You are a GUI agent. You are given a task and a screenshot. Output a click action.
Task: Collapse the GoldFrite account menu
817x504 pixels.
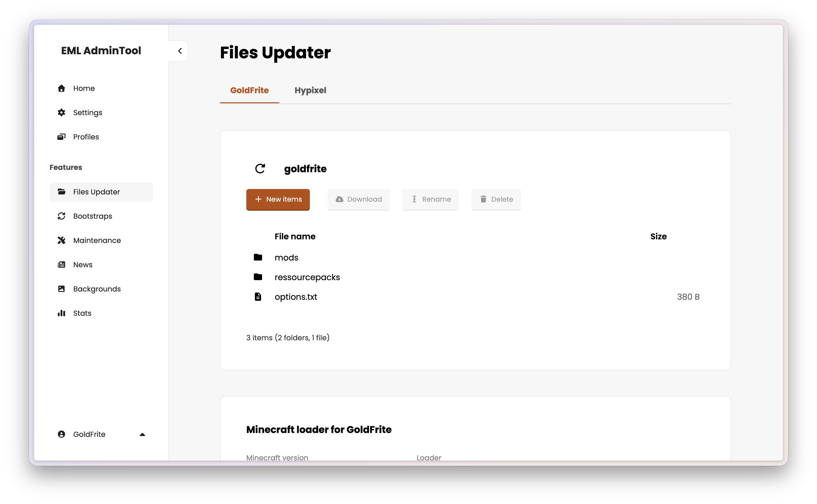point(143,434)
